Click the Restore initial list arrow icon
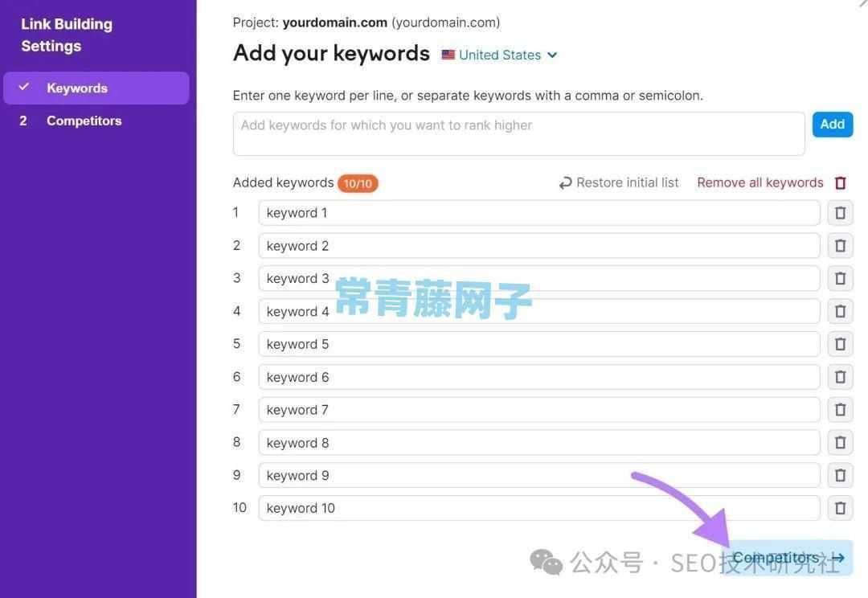868x598 pixels. tap(565, 182)
